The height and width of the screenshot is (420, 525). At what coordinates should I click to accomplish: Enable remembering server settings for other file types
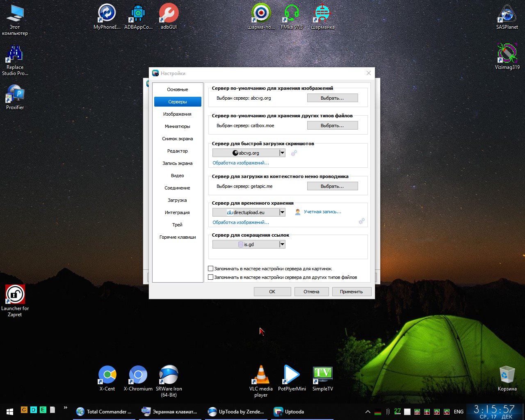pyautogui.click(x=211, y=277)
